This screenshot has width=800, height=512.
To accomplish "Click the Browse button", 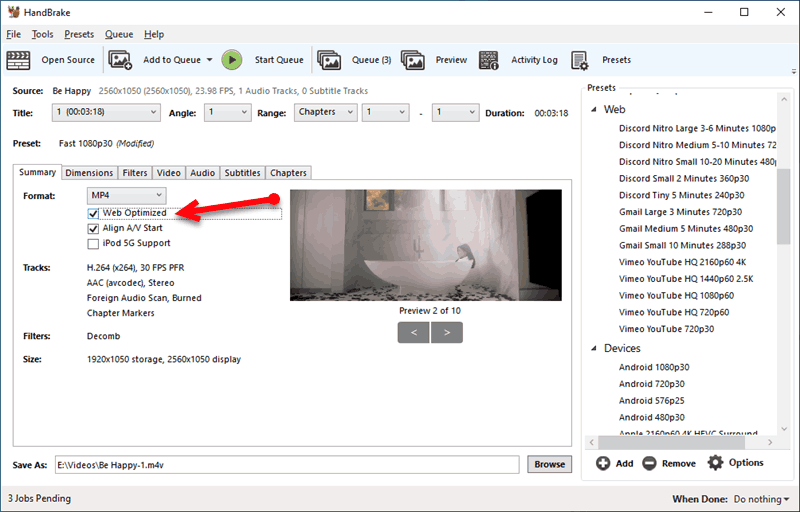I will [x=549, y=464].
